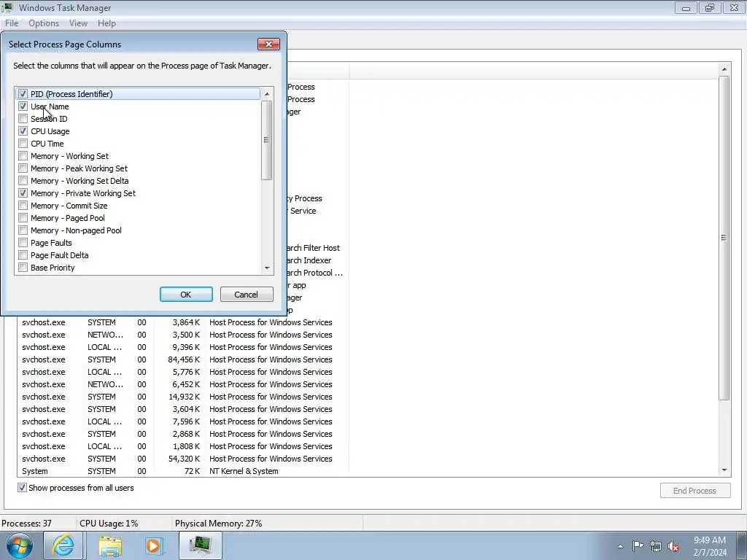Check Memory - Peak Working Set

tap(23, 168)
